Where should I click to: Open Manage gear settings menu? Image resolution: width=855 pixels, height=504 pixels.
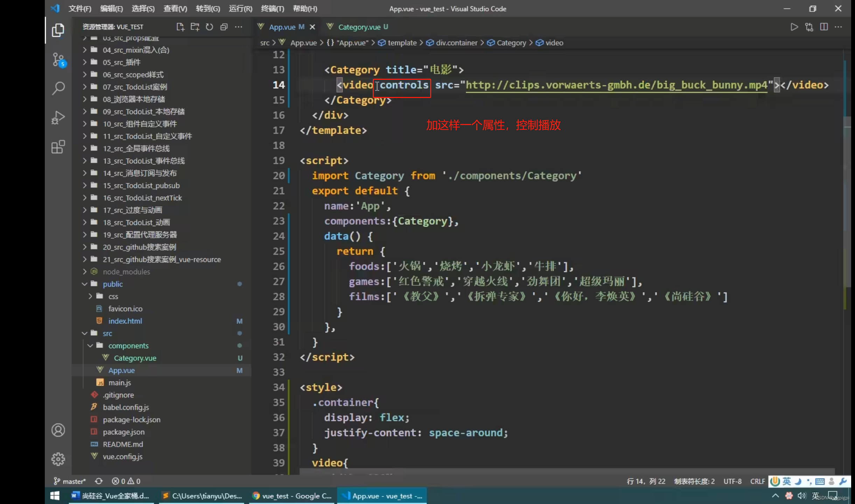(58, 459)
